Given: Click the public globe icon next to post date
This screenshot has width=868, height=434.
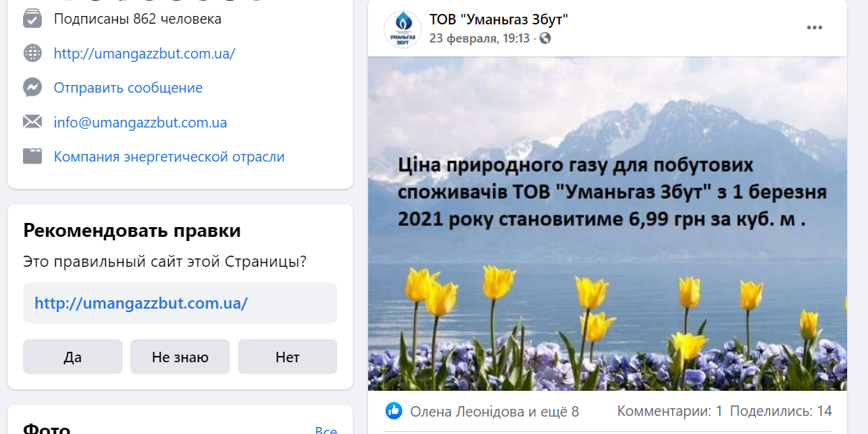Looking at the screenshot, I should pos(545,38).
